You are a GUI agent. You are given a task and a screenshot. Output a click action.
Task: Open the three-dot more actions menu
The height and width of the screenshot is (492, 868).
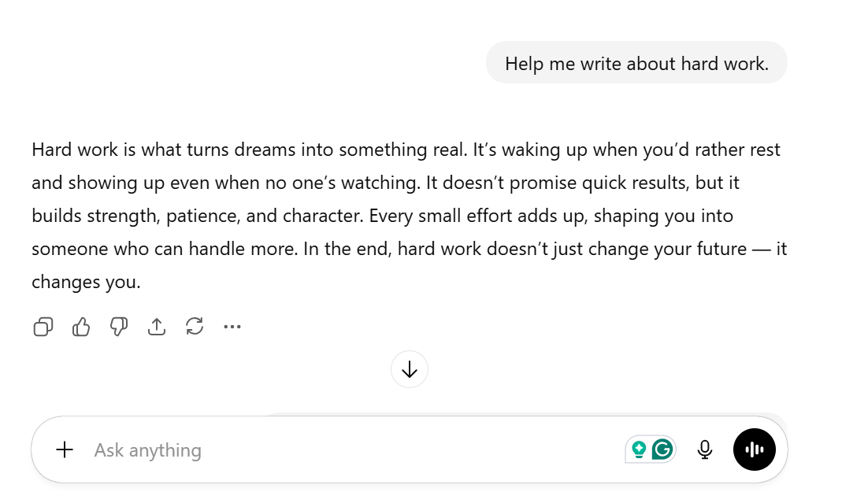click(232, 327)
